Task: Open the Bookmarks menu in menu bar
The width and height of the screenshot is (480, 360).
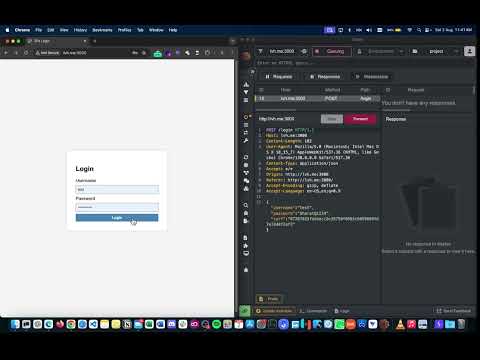Action: [102, 30]
